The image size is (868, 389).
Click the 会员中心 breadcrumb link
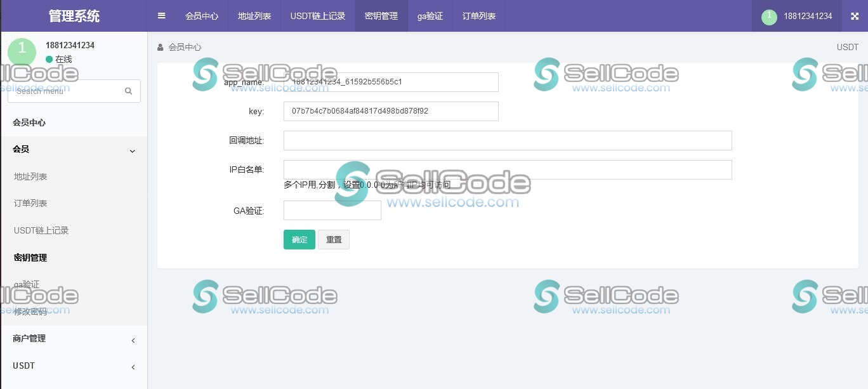click(x=185, y=47)
